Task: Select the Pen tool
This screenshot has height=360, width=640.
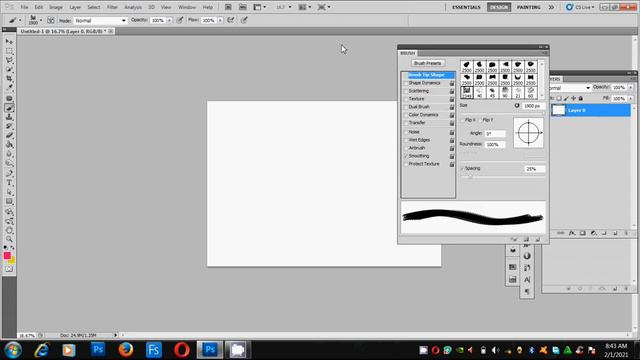Action: coord(9,173)
